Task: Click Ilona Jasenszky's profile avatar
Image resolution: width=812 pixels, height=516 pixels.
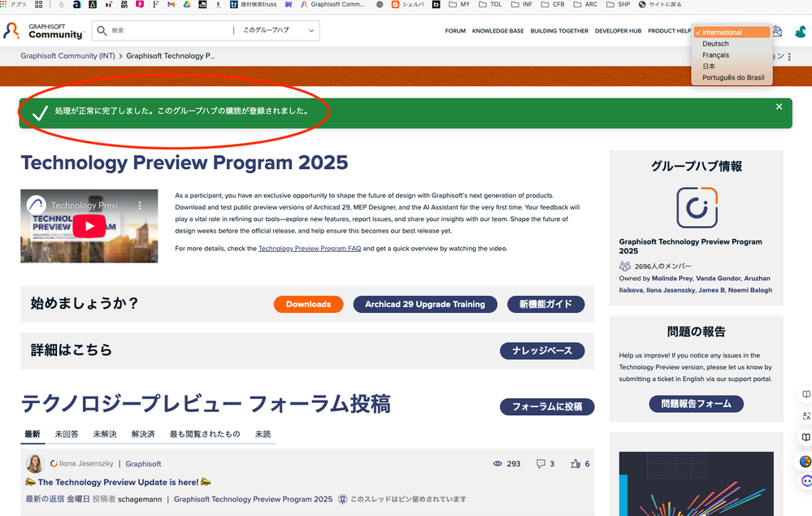Action: click(x=35, y=464)
